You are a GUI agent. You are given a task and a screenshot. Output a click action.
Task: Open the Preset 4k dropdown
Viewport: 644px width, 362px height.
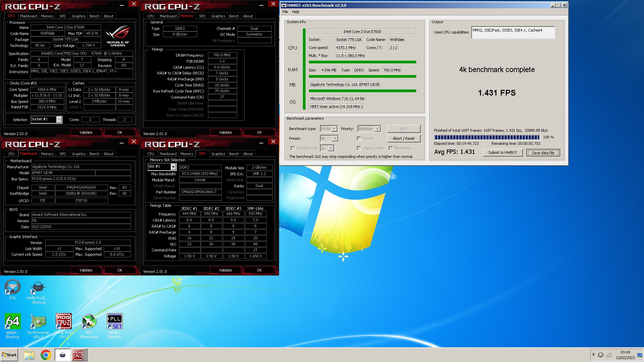(x=329, y=138)
